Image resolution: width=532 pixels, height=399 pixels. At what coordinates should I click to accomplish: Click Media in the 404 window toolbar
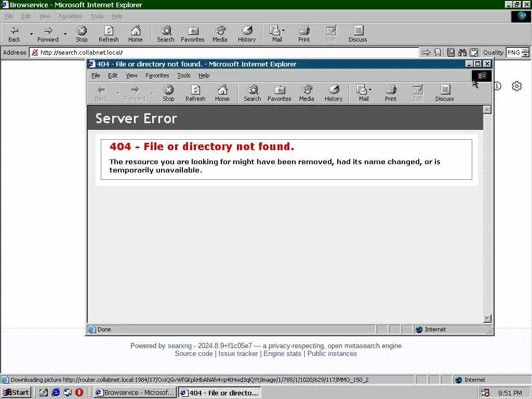307,94
